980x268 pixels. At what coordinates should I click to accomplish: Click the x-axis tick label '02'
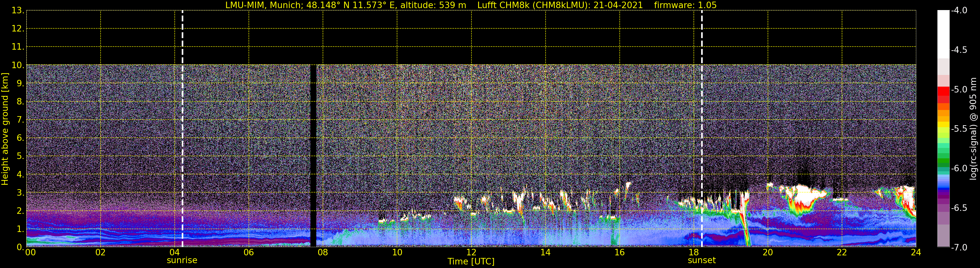(100, 252)
